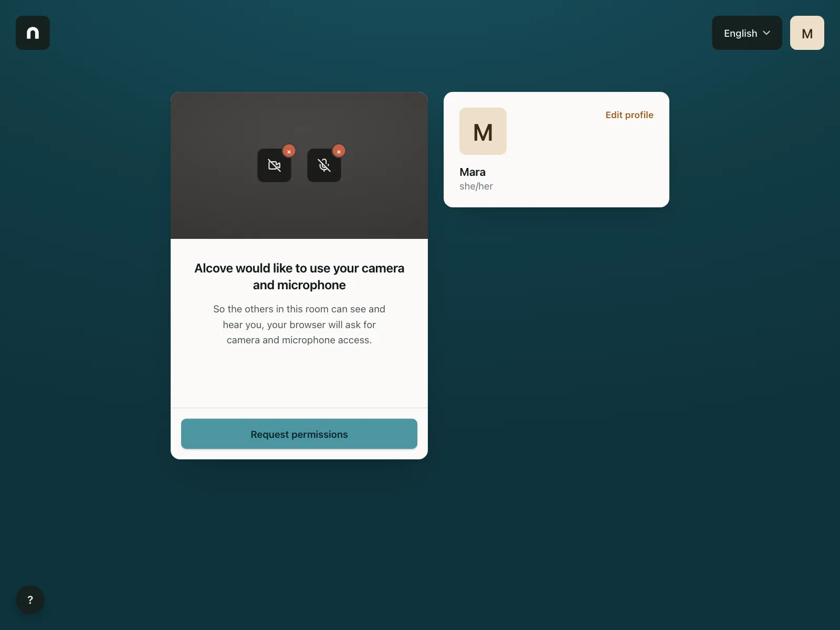This screenshot has width=840, height=630.
Task: Click the browser access description paragraph
Action: [x=299, y=324]
